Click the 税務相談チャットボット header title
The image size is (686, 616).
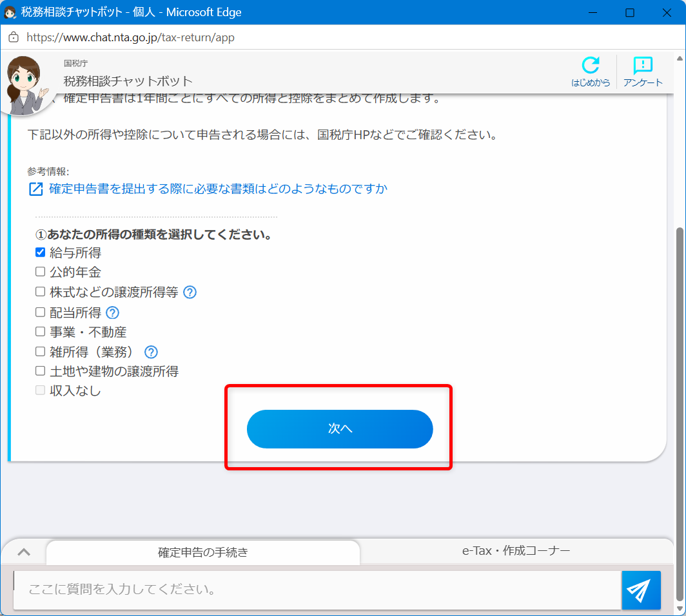pos(128,81)
